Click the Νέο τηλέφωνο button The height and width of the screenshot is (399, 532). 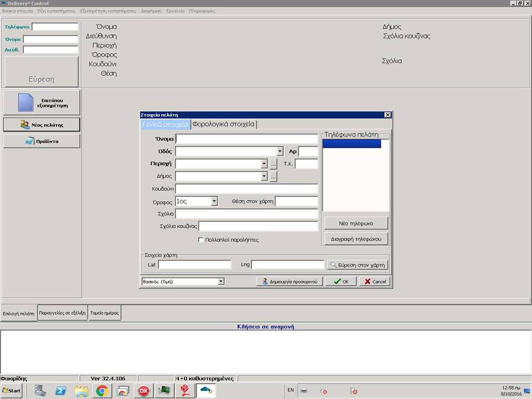click(x=356, y=223)
